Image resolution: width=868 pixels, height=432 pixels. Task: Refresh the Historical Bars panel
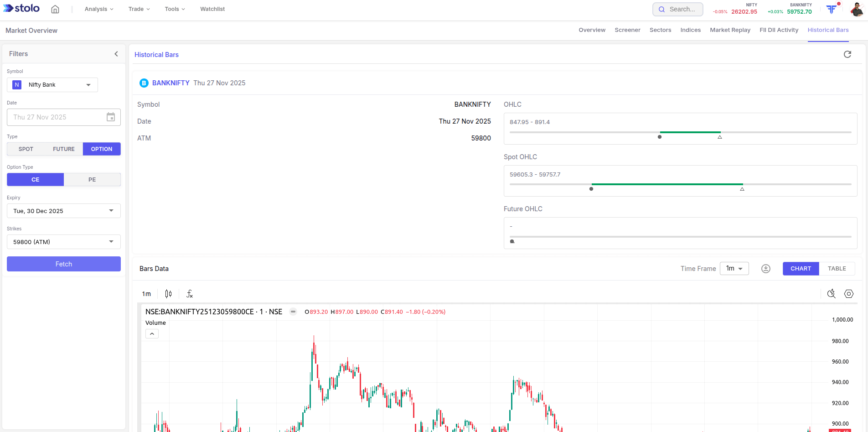point(847,54)
